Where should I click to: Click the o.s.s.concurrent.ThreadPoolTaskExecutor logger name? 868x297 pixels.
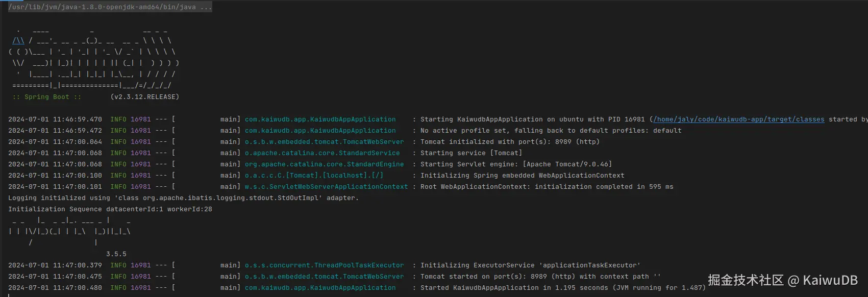click(324, 265)
